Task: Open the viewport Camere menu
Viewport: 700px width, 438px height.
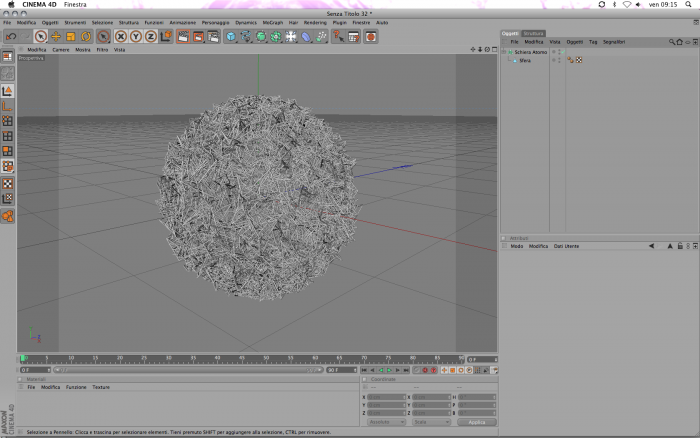Action: click(x=61, y=50)
